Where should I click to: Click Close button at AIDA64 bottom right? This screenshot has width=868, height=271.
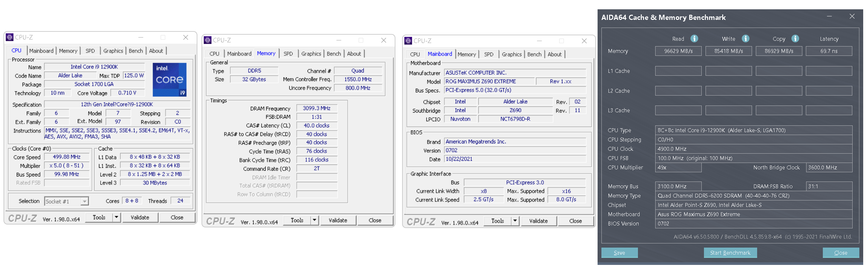[840, 253]
